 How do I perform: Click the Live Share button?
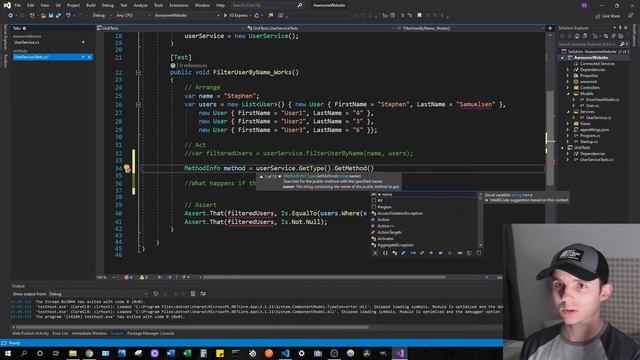[608, 16]
